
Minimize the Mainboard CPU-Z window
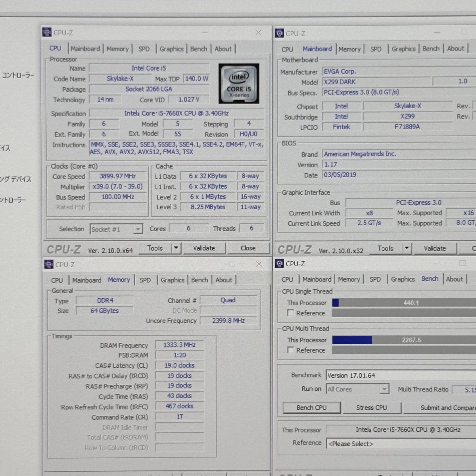437,33
